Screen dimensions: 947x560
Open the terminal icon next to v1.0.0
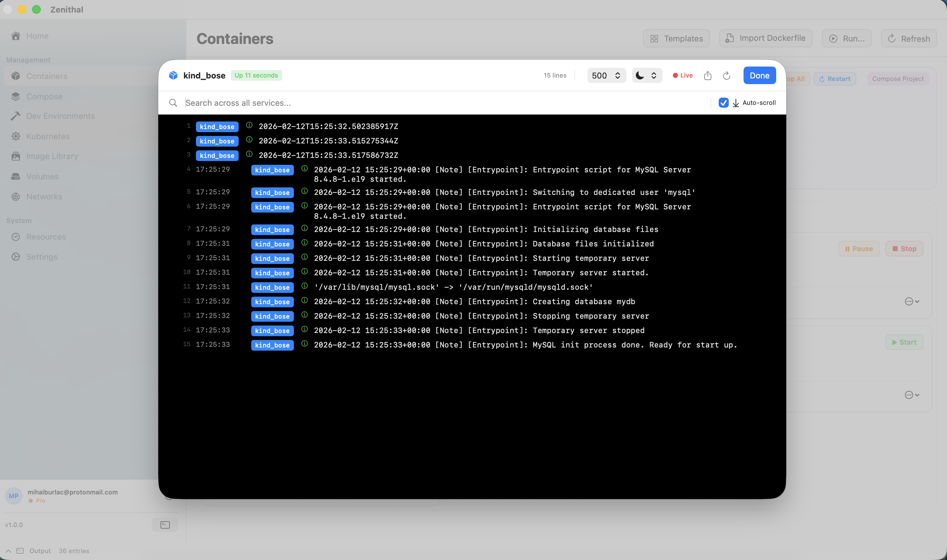[x=165, y=525]
